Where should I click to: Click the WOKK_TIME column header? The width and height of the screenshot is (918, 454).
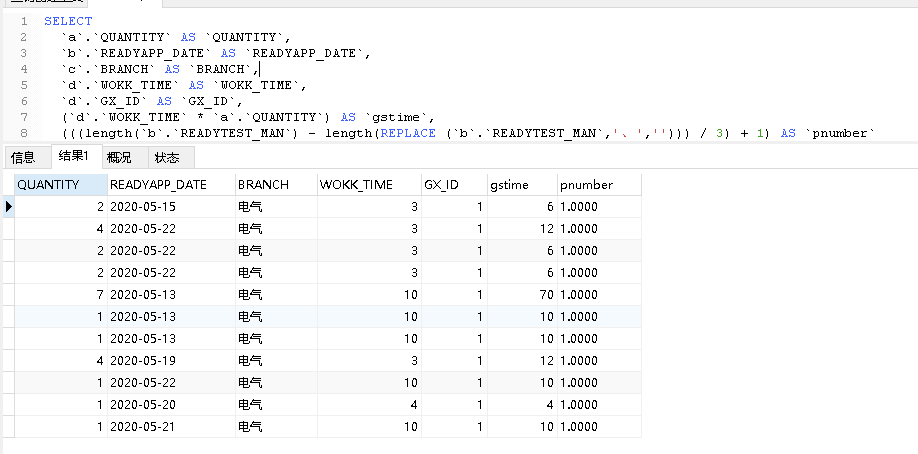pos(369,185)
